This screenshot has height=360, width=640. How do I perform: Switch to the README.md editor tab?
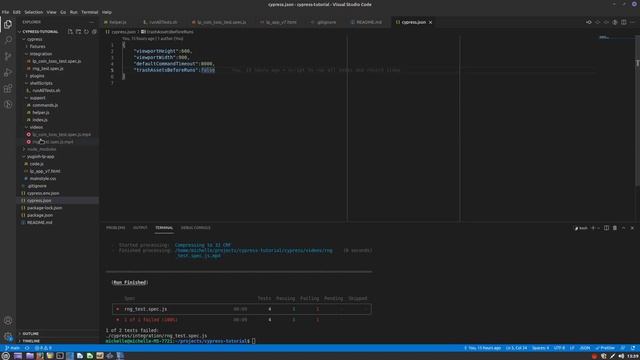point(369,22)
